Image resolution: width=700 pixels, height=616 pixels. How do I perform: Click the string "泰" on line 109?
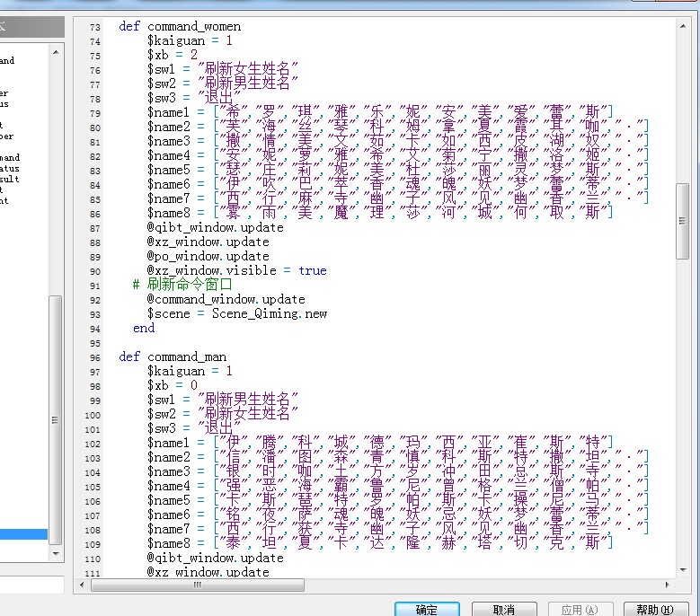point(233,543)
